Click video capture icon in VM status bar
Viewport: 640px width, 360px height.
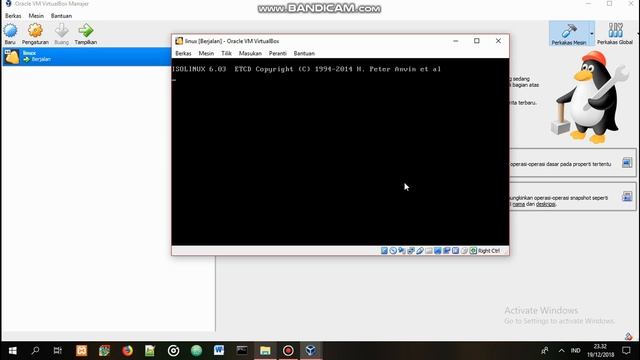(447, 251)
